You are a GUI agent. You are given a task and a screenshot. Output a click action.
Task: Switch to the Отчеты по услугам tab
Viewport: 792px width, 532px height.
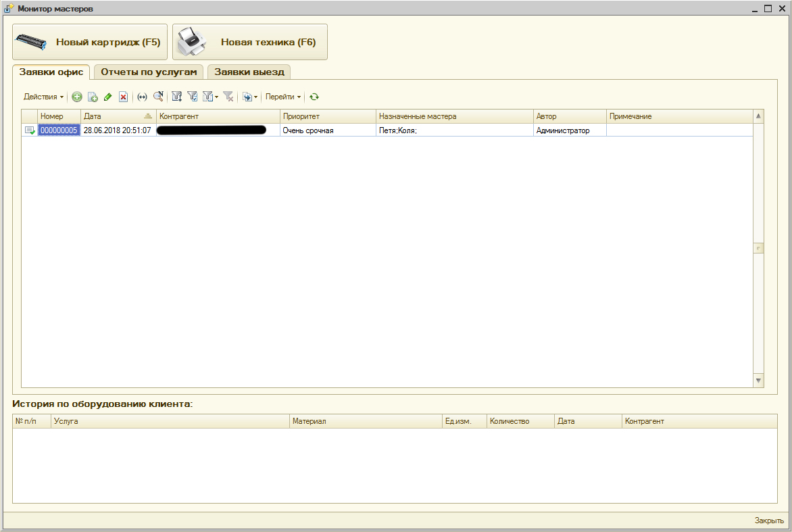149,72
